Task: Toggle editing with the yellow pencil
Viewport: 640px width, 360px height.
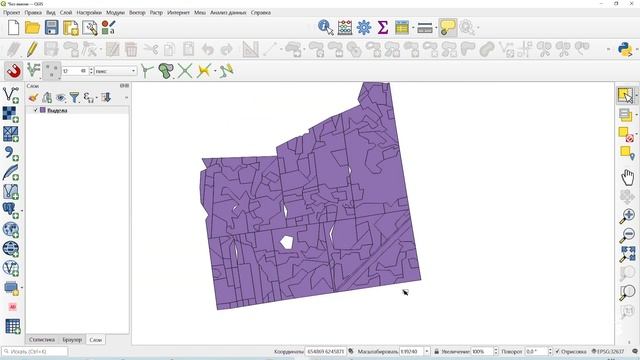Action: (32, 49)
